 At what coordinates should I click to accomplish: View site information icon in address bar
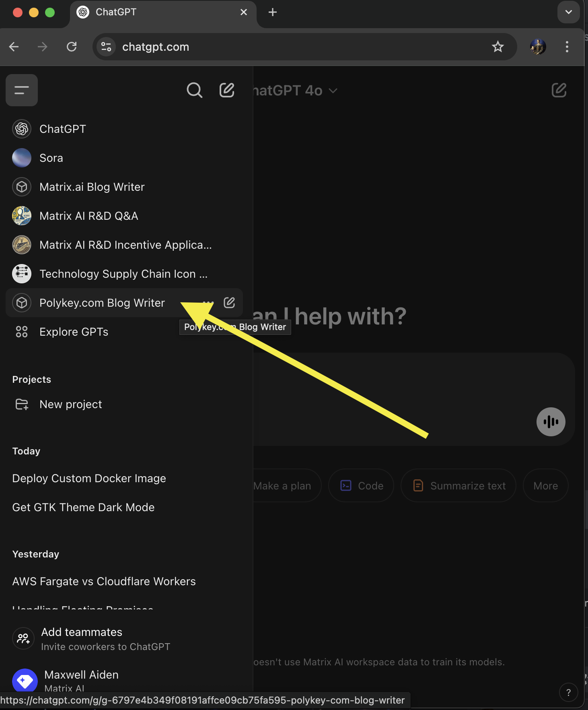coord(106,47)
